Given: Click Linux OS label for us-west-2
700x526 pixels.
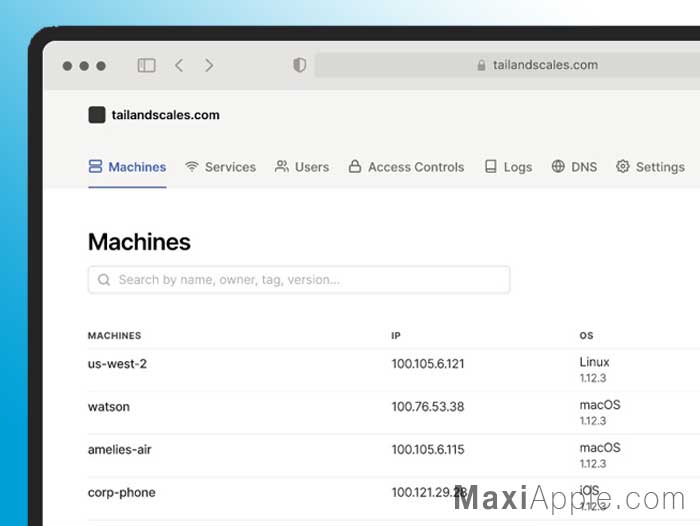Looking at the screenshot, I should click(594, 362).
